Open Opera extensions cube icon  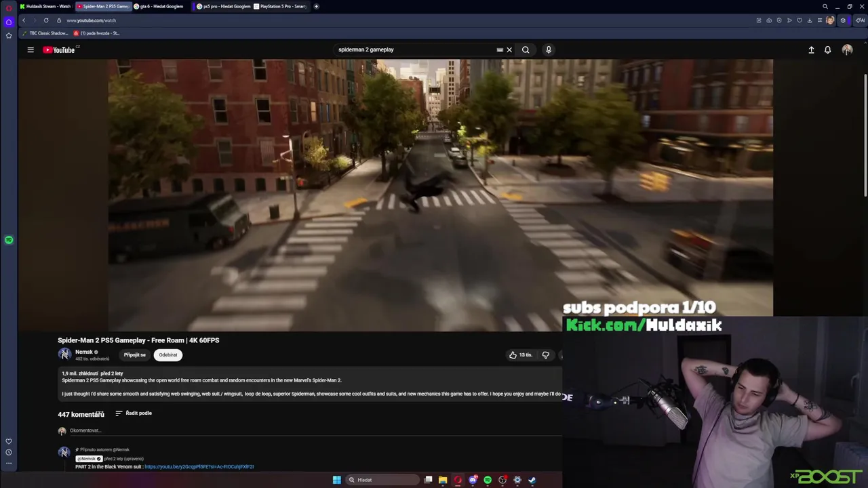pos(843,20)
